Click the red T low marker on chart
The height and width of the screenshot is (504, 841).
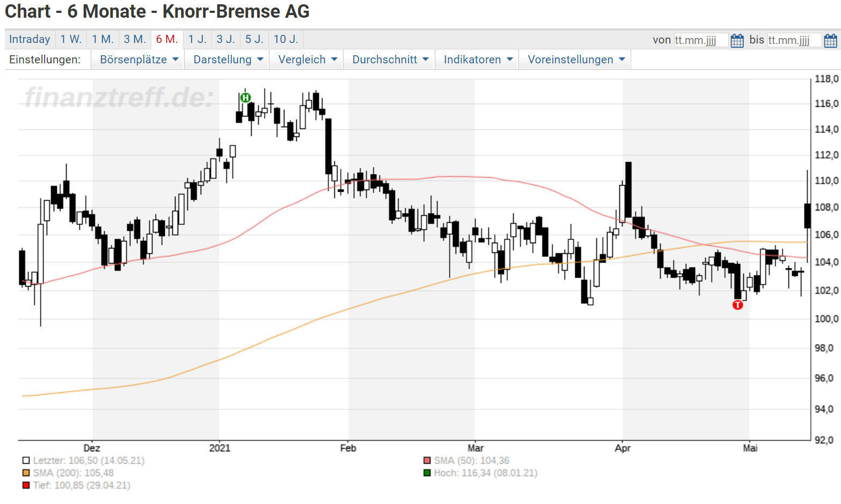[738, 305]
